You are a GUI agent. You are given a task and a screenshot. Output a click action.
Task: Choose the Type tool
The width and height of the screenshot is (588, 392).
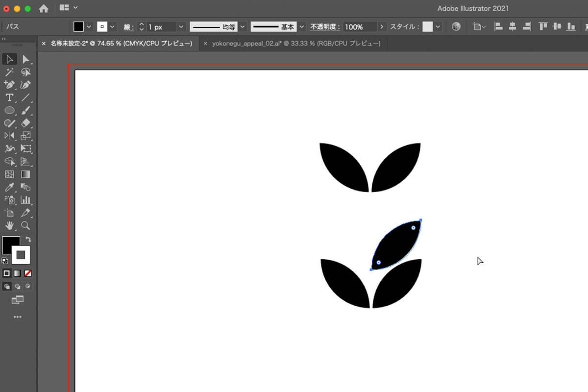click(9, 98)
